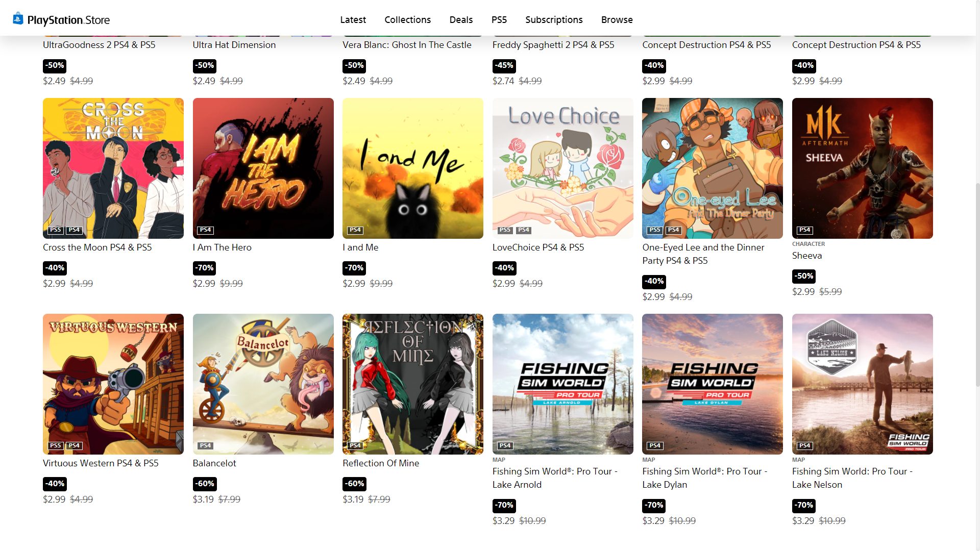Open the LoveChoice PS4 & PS5 title link
Screen dimensions: 980x551
pyautogui.click(x=538, y=247)
